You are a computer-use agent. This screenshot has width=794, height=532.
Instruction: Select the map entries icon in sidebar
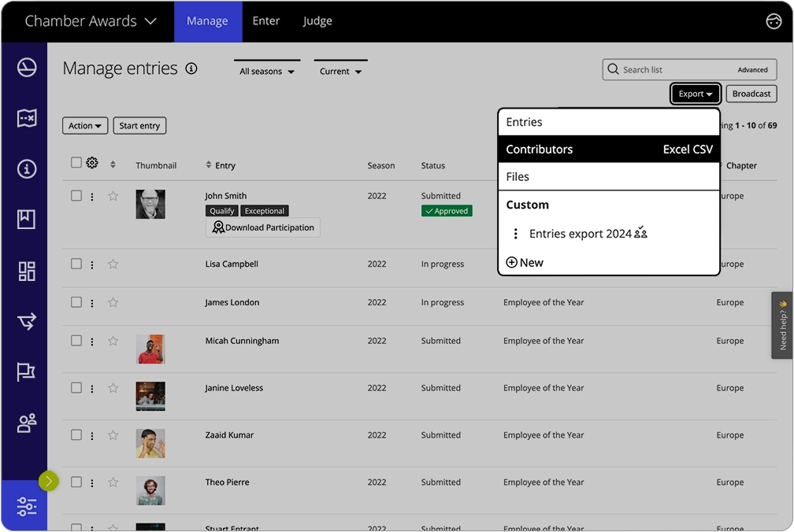(x=26, y=118)
